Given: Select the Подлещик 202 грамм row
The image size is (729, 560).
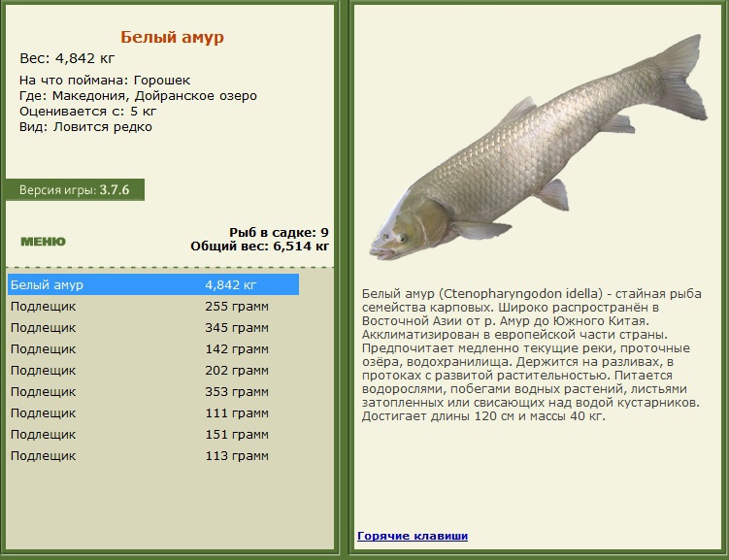Looking at the screenshot, I should (x=153, y=371).
